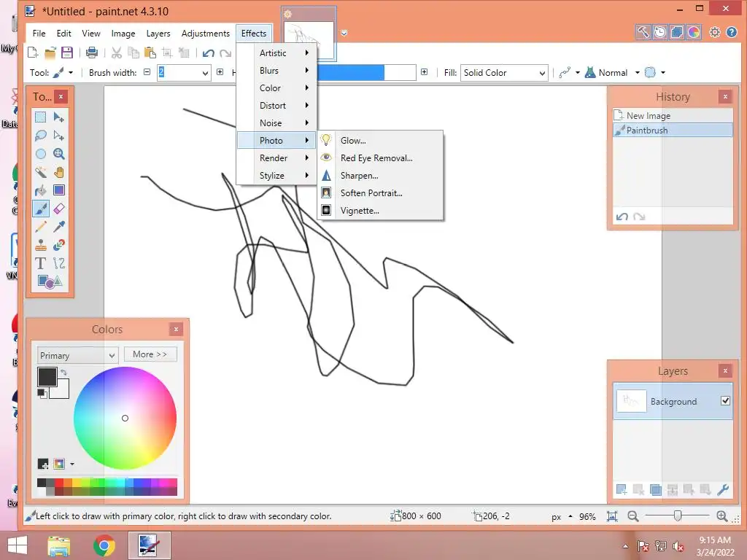Select the Line/Curve tool

pyautogui.click(x=59, y=263)
